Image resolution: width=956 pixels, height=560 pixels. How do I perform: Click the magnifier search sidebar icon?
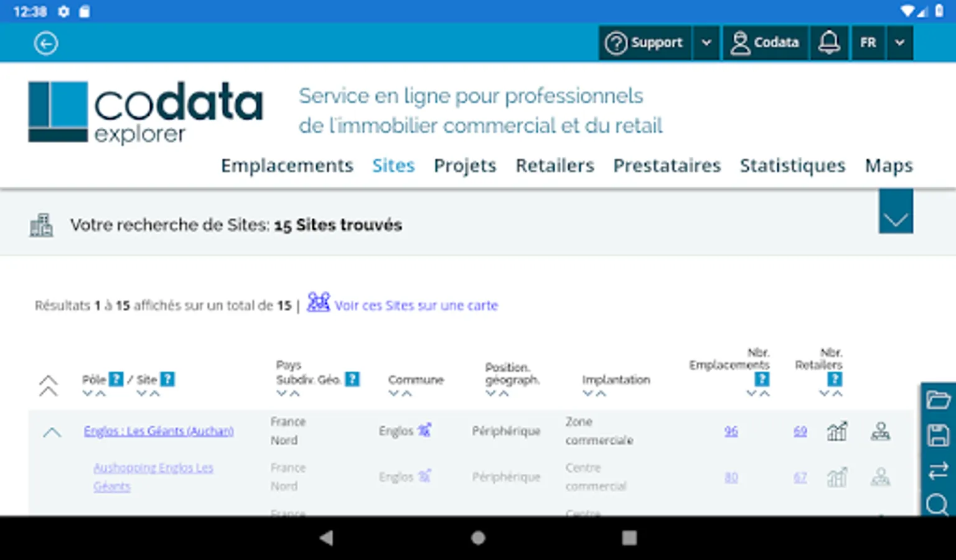click(x=937, y=505)
